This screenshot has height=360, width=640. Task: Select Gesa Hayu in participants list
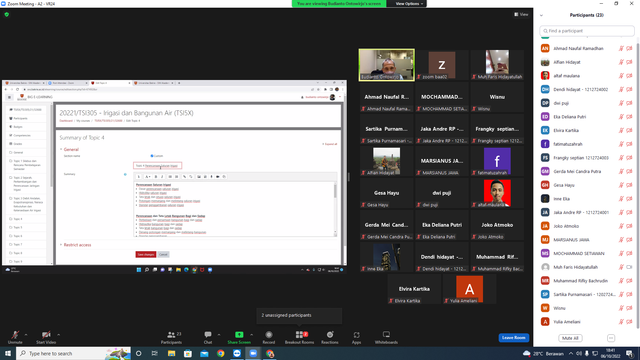[x=587, y=185]
